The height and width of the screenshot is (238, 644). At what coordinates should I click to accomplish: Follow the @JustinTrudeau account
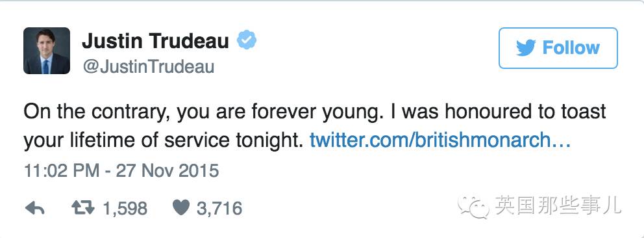pos(558,48)
